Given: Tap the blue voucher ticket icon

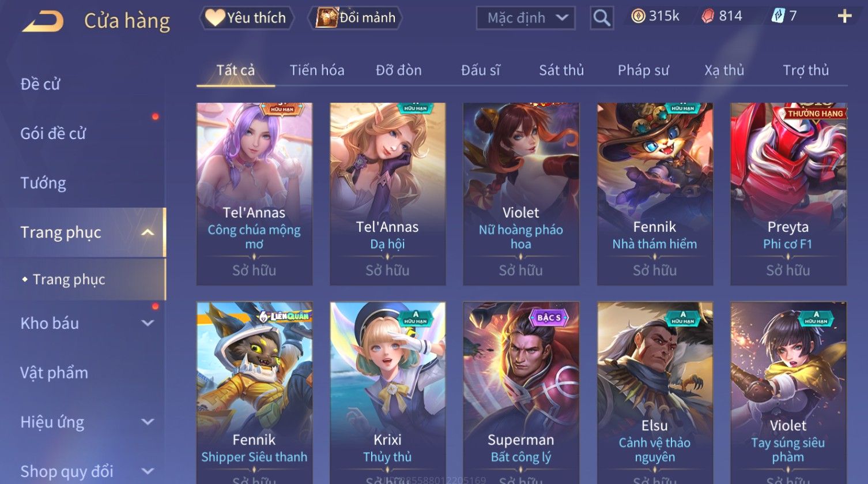Looking at the screenshot, I should pyautogui.click(x=778, y=16).
